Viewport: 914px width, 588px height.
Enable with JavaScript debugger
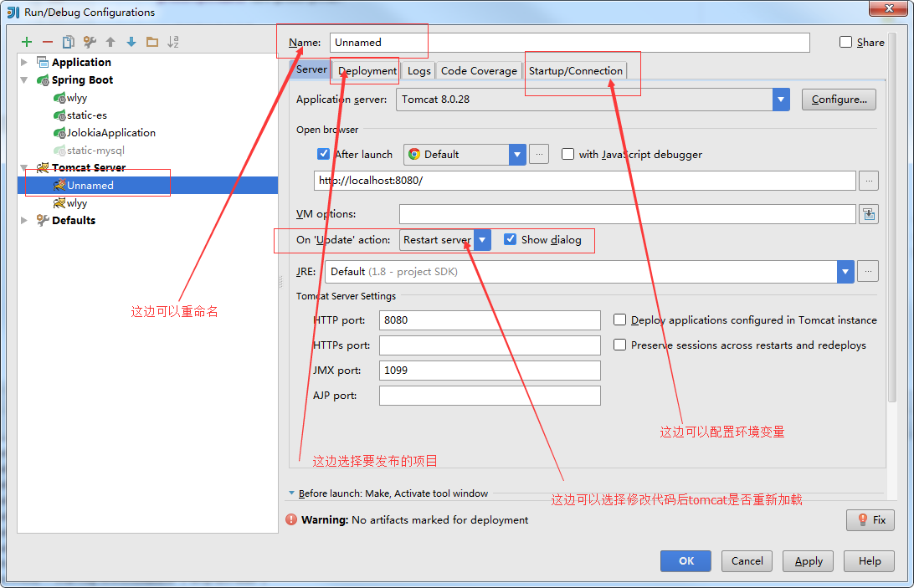point(567,154)
